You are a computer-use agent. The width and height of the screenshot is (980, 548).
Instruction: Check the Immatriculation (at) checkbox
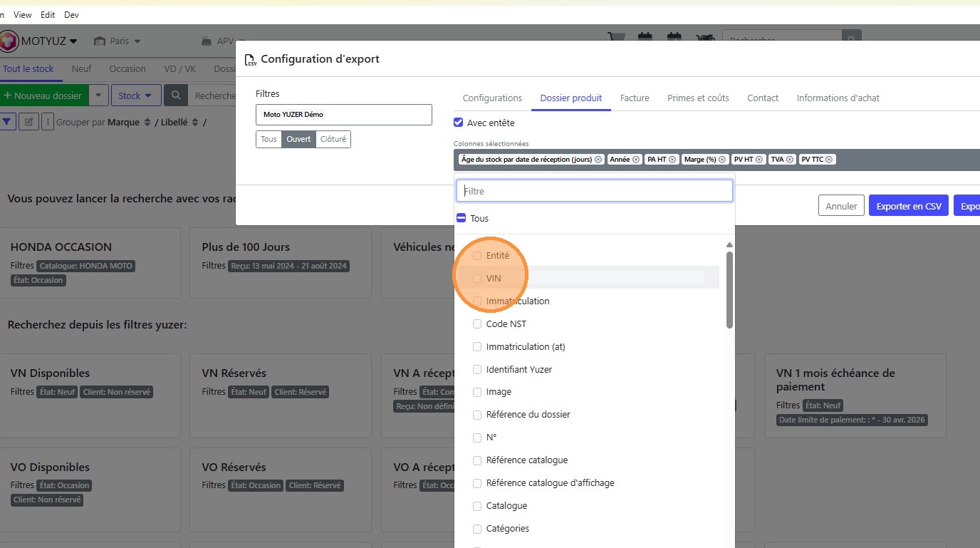(477, 347)
